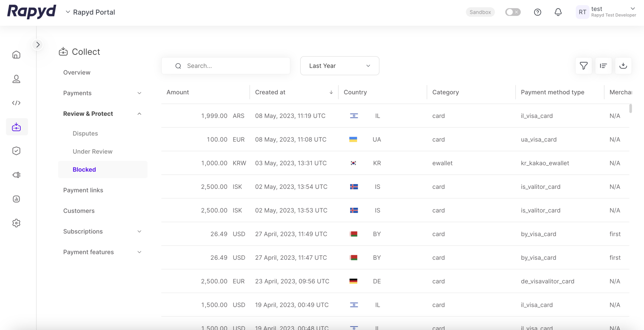Click the help question mark icon
Image resolution: width=644 pixels, height=330 pixels.
[x=537, y=12]
